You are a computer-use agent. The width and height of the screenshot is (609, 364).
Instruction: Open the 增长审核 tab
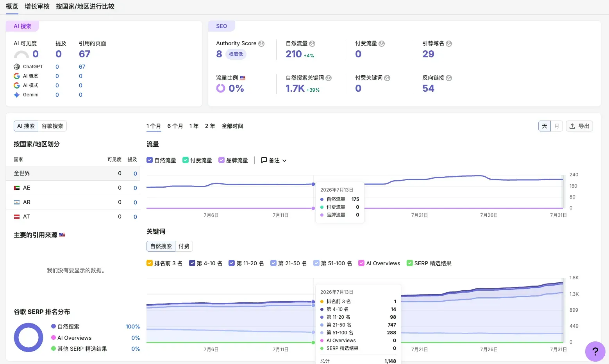coord(37,7)
